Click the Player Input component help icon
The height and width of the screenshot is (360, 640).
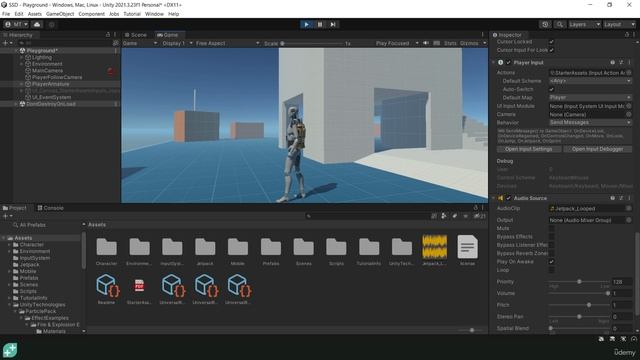click(612, 62)
